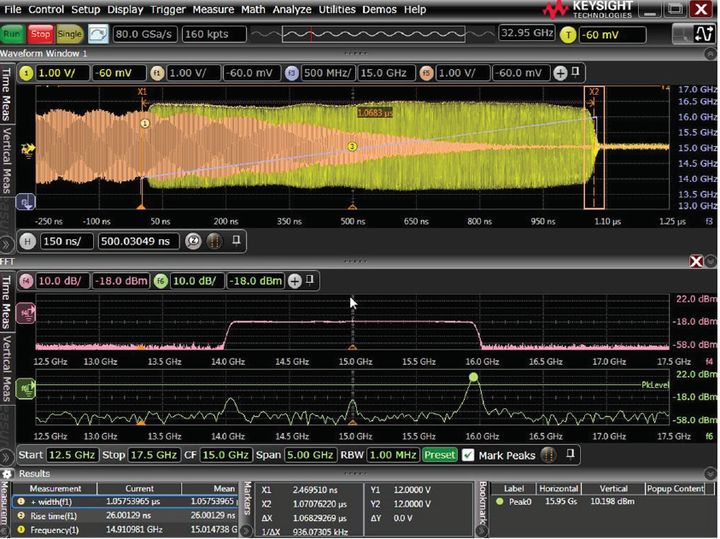Close the FFT window with the X icon
The width and height of the screenshot is (720, 539).
coord(696,260)
